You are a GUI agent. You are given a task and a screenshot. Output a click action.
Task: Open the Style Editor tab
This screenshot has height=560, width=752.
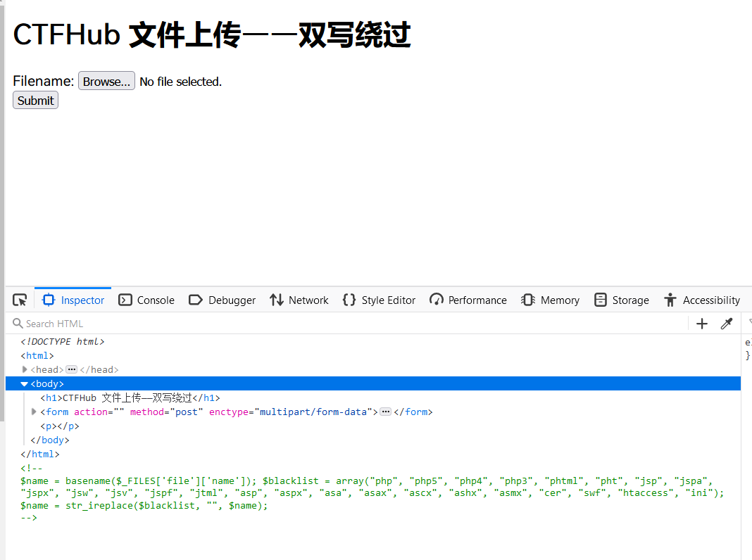[379, 300]
